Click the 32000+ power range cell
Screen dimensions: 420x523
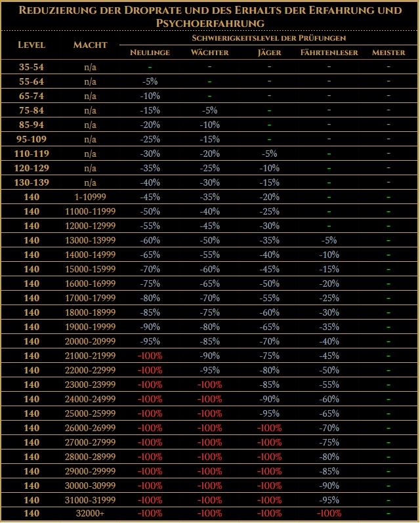click(x=90, y=514)
